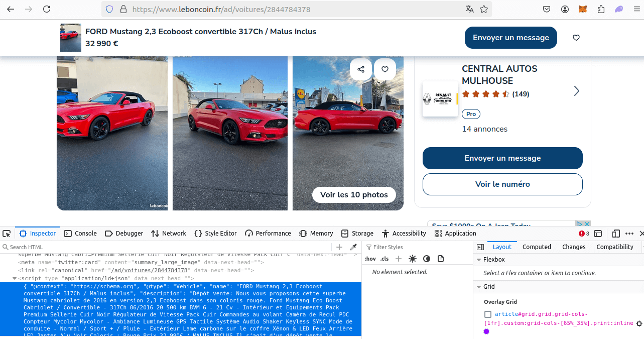Switch to Console tab
644x339 pixels.
80,234
